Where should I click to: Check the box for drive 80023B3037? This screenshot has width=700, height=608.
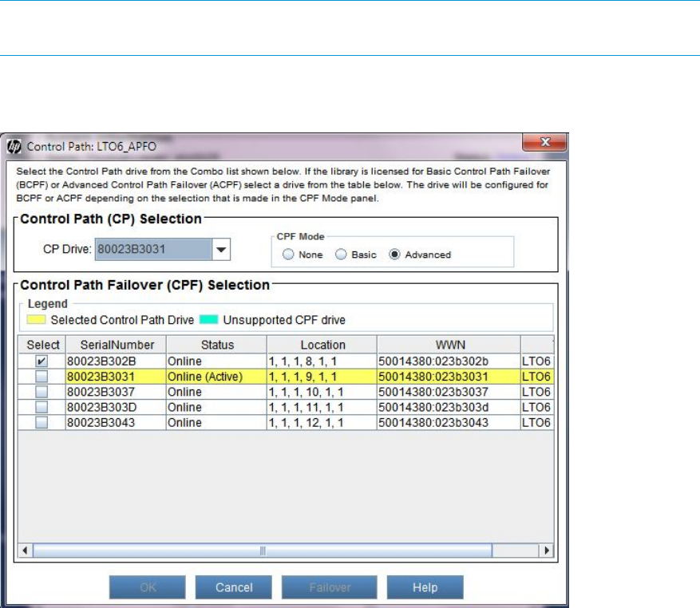(x=41, y=392)
